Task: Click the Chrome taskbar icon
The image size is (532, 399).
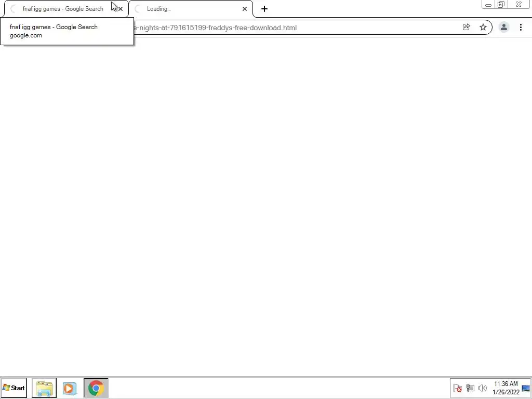Action: (x=96, y=388)
